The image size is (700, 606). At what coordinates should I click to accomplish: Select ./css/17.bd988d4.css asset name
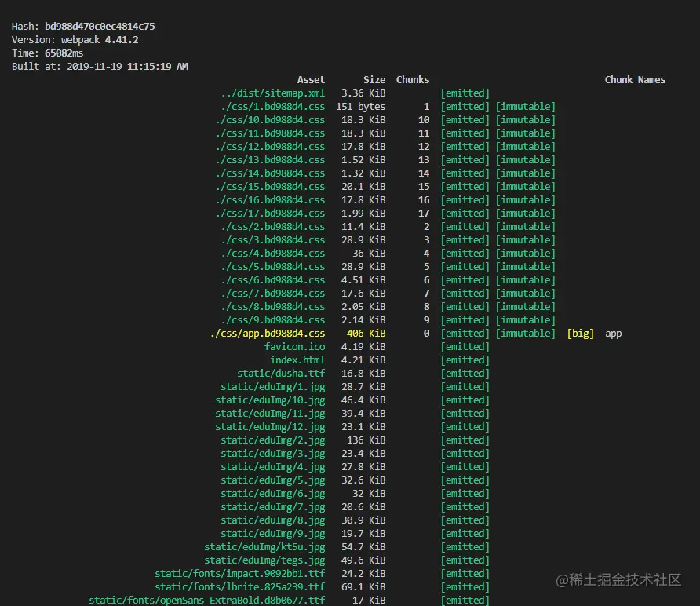pyautogui.click(x=270, y=214)
